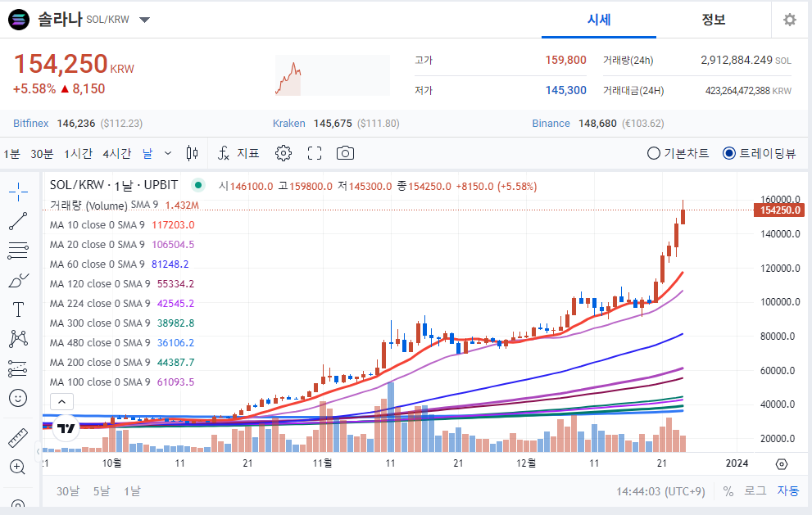
Task: Toggle percent scale on price axis
Action: [x=728, y=491]
